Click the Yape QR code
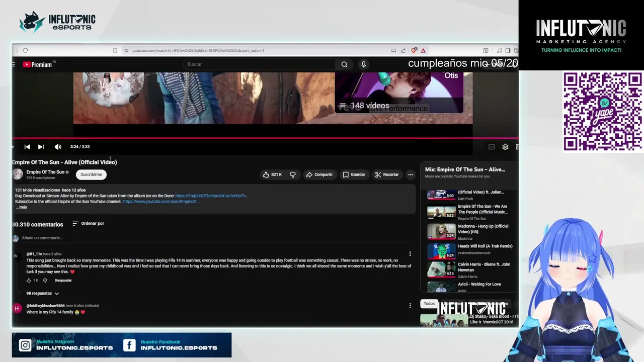 [x=602, y=111]
